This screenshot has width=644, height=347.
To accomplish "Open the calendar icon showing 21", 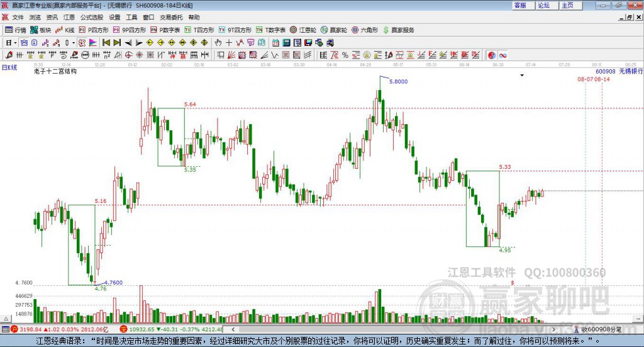I will 275,43.
